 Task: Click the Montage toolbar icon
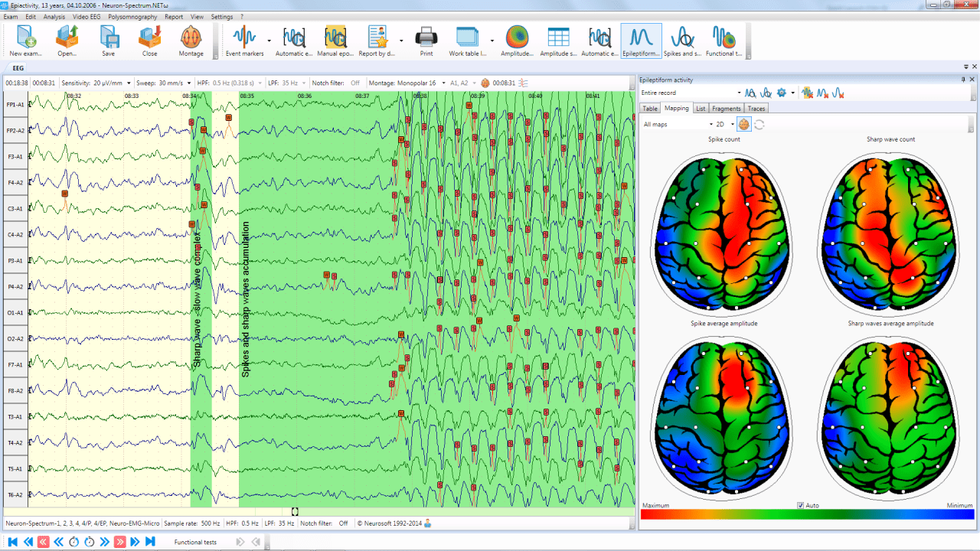191,41
